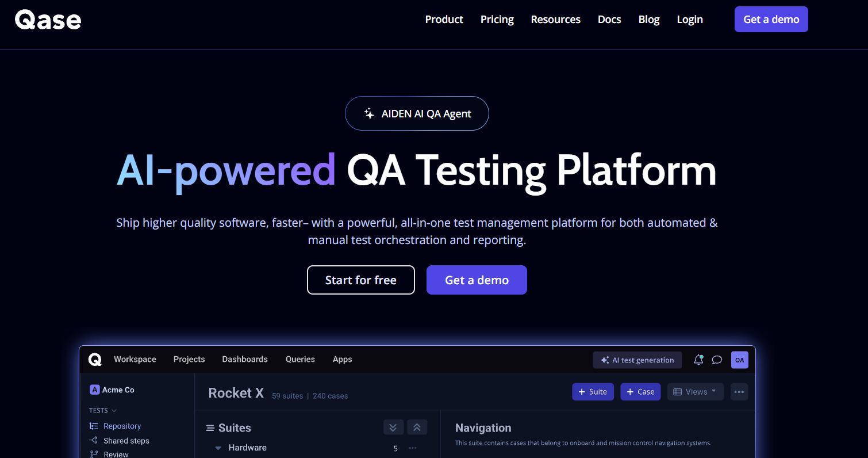Screen dimensions: 868x458
Task: Collapse the Hardware suite triangle
Action: point(218,447)
